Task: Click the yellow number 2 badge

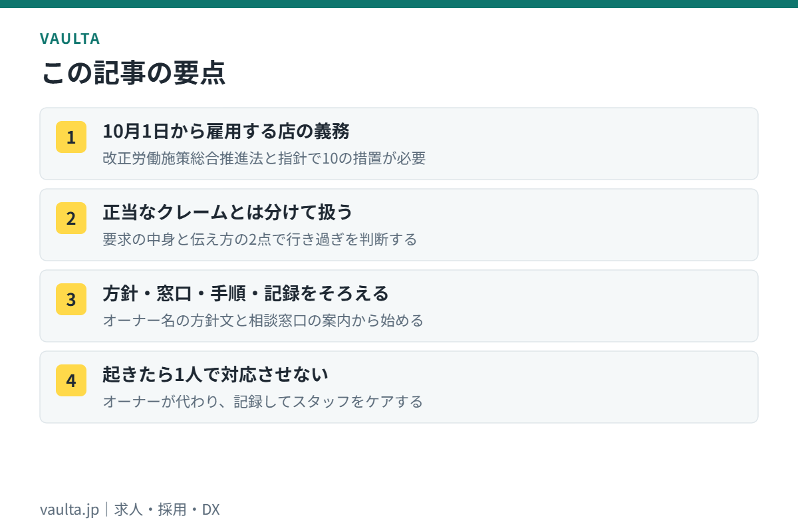Action: pos(71,218)
